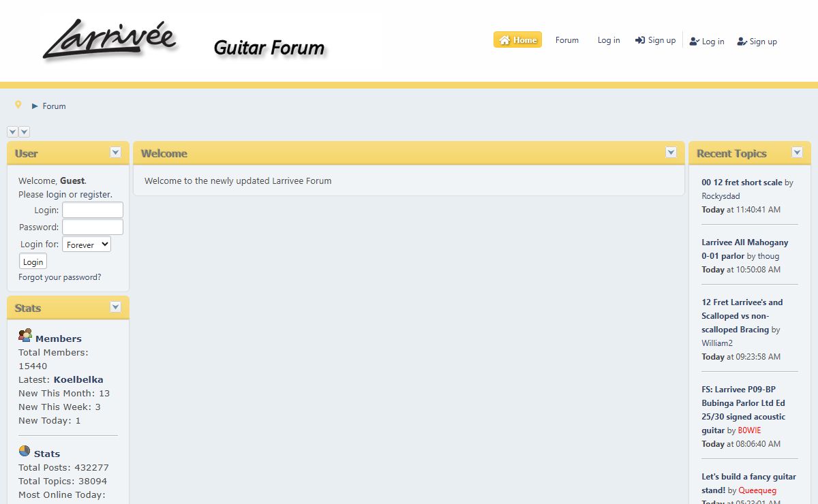Click Sign up text with arrow icon
Screen dimensions: 818x504
click(x=662, y=40)
